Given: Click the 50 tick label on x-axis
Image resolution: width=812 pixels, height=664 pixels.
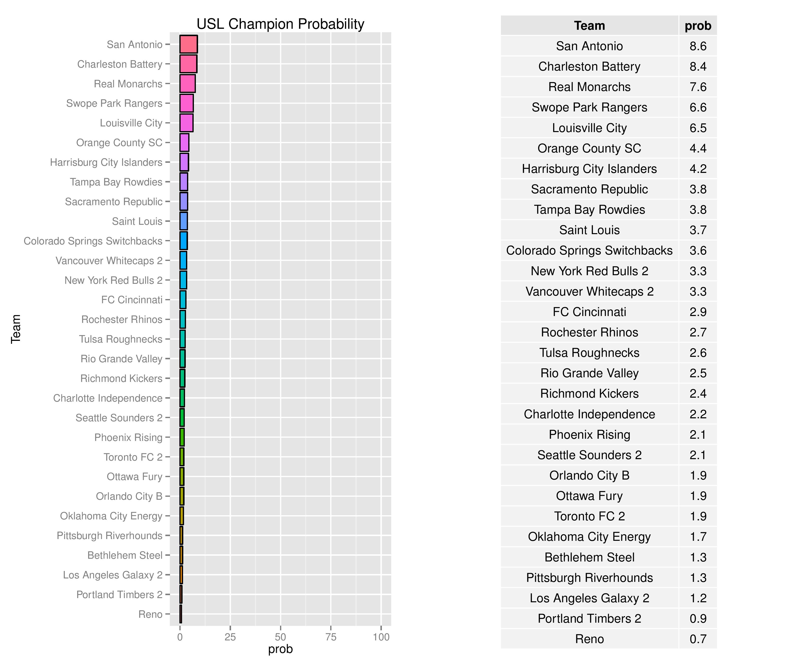Looking at the screenshot, I should pos(281,637).
